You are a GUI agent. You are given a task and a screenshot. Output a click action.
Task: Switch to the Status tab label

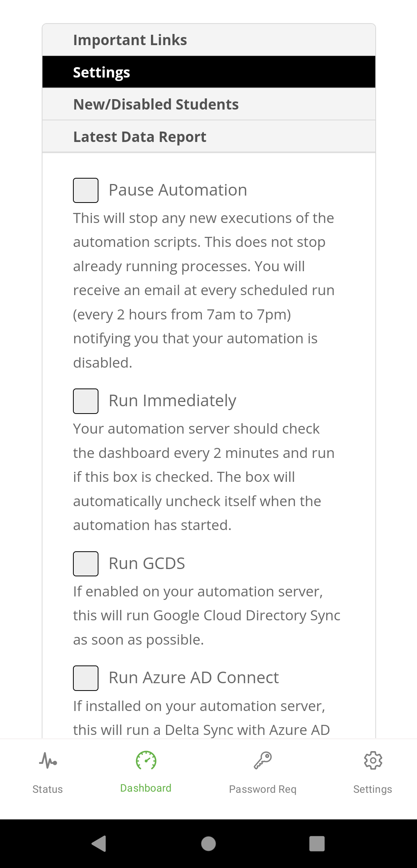[47, 789]
